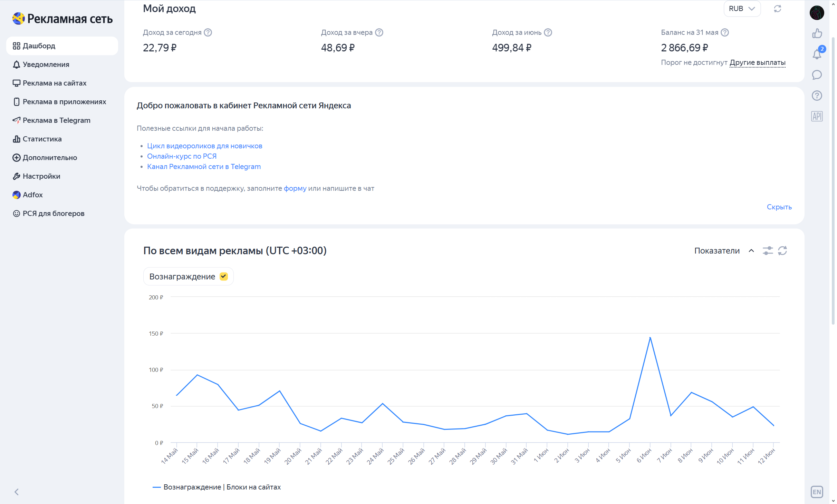The image size is (837, 504).
Task: Show help for Доход за июнь
Action: [x=548, y=32]
